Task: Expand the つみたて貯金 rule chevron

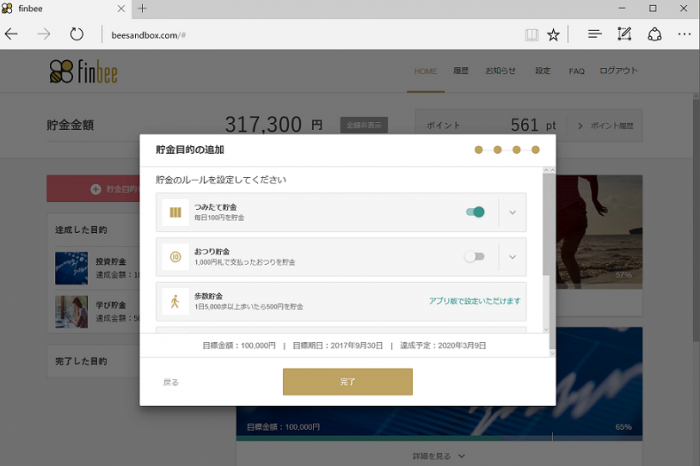Action: coord(512,212)
